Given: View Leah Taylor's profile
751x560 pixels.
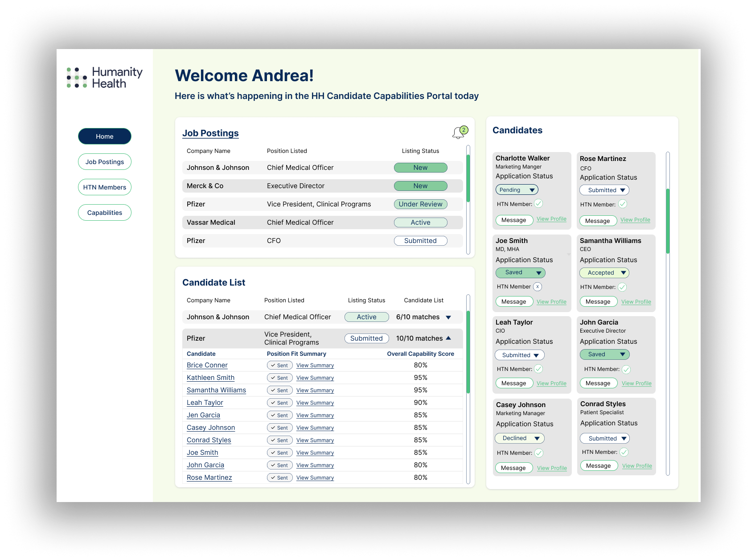Looking at the screenshot, I should (551, 383).
